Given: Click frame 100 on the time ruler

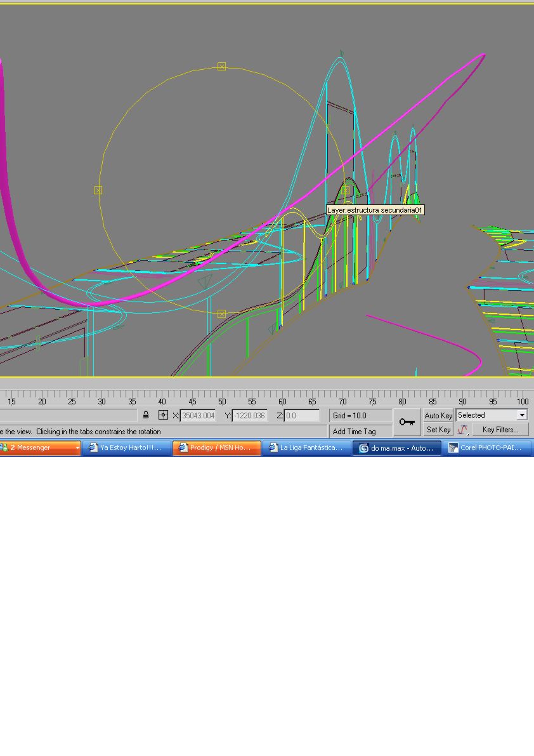Looking at the screenshot, I should 523,402.
